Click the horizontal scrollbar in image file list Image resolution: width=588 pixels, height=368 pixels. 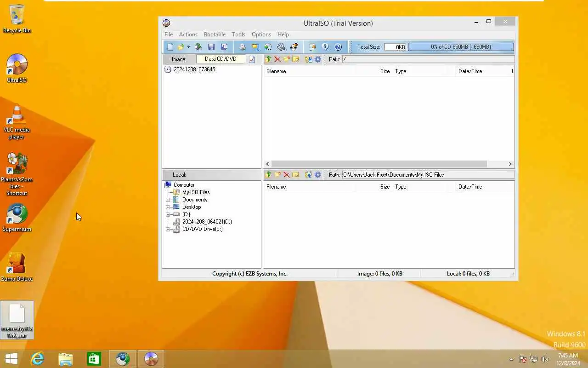pos(379,164)
